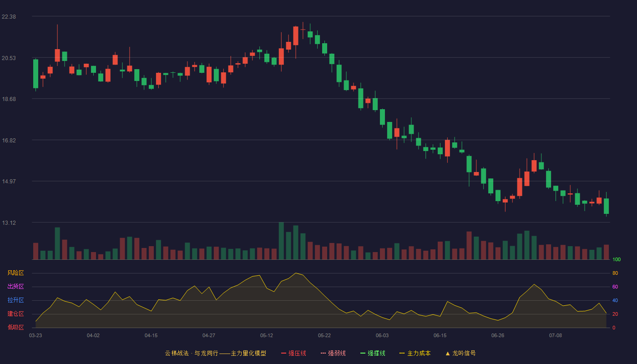This screenshot has height=364, width=637.
Task: Click the 06-15 date axis label
Action: [x=440, y=335]
